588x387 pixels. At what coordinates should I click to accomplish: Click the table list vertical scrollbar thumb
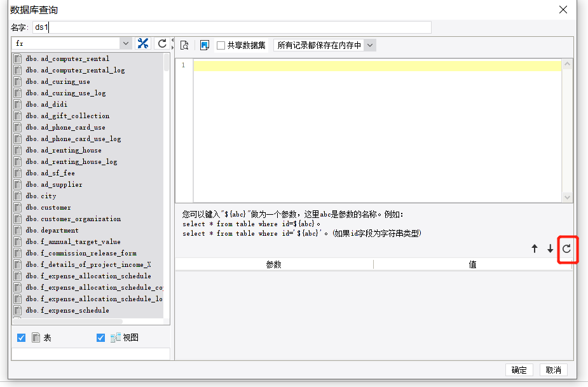(x=167, y=62)
